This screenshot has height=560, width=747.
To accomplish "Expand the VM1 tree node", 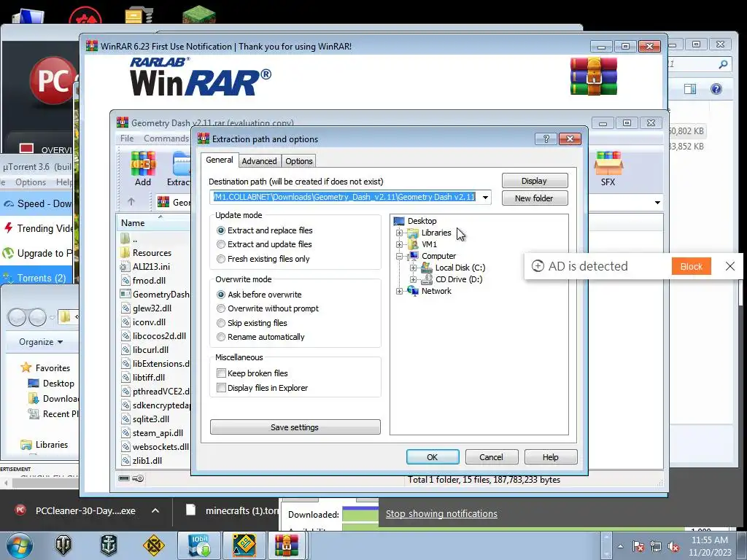I will pyautogui.click(x=399, y=244).
